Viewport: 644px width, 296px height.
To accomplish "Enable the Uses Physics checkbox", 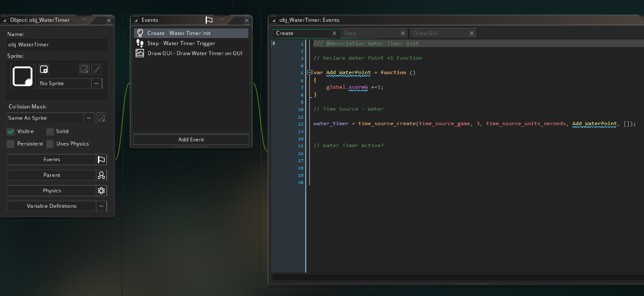I will pos(50,144).
